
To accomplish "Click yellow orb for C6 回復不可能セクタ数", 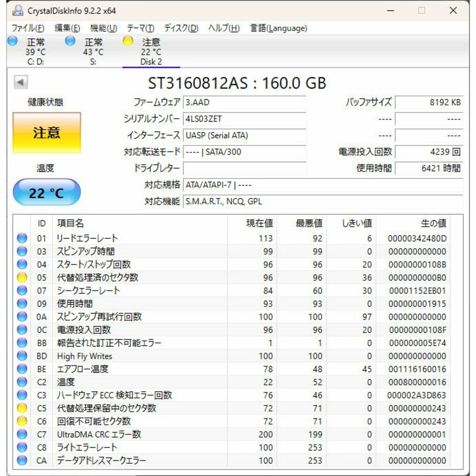I will pos(22,421).
